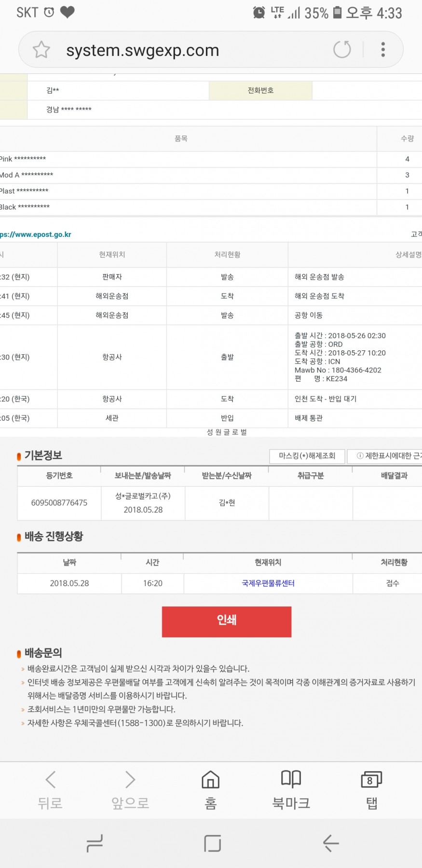Screen dimensions: 422x868
Task: Go back with the 뒤로 arrow
Action: click(x=50, y=790)
